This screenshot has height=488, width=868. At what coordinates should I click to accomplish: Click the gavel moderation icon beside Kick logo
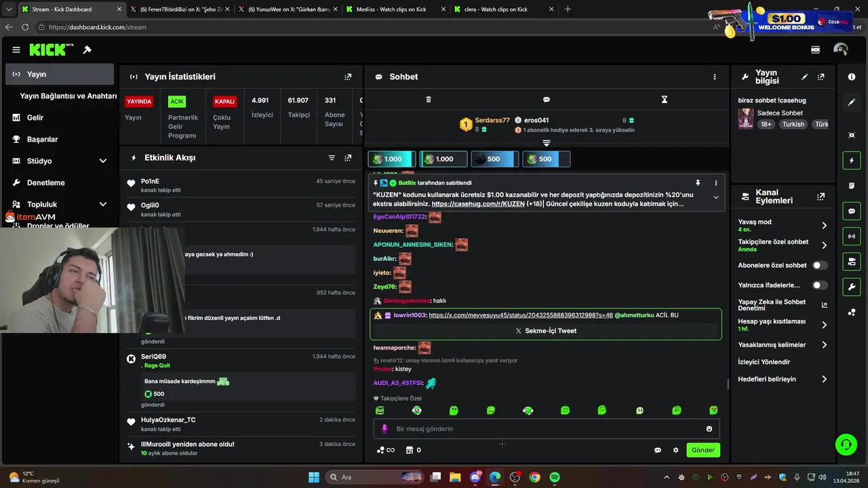coord(87,49)
